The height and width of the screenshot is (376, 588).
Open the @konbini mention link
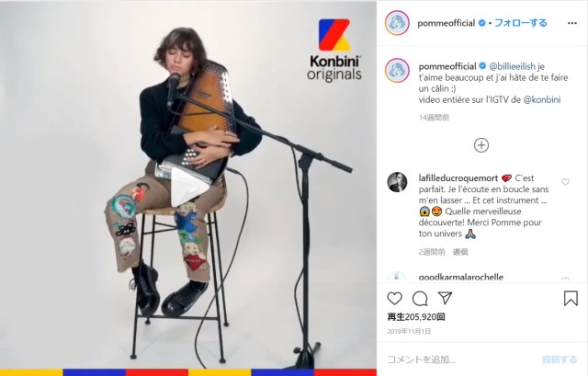pos(541,100)
